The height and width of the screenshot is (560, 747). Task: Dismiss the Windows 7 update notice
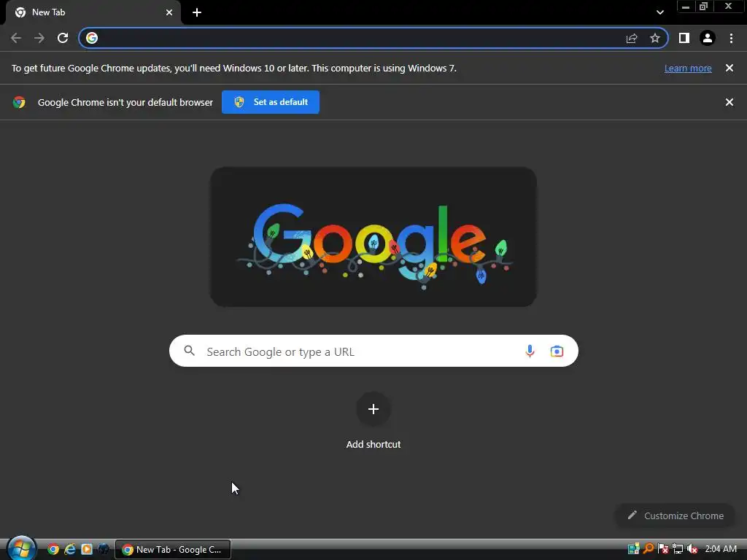[729, 68]
